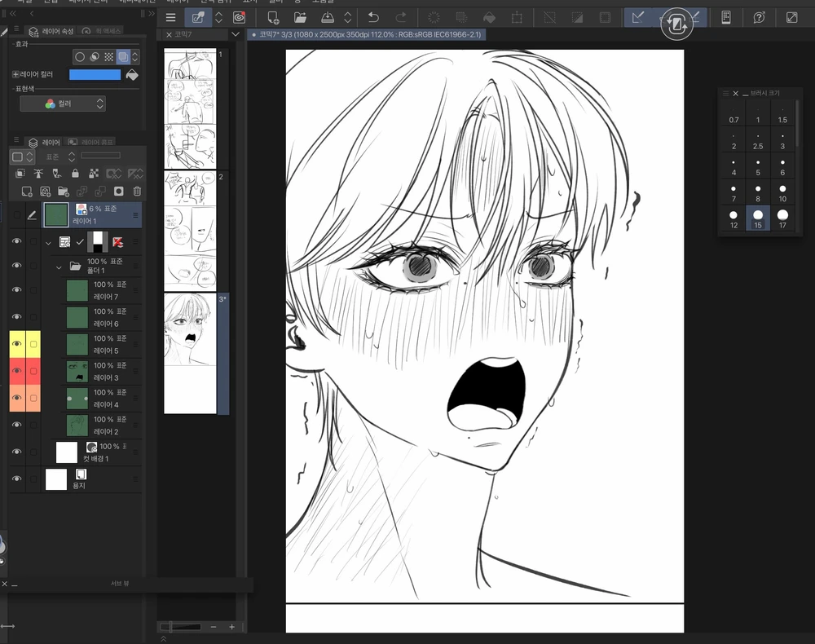Delete layer with the trash icon

[x=137, y=192]
